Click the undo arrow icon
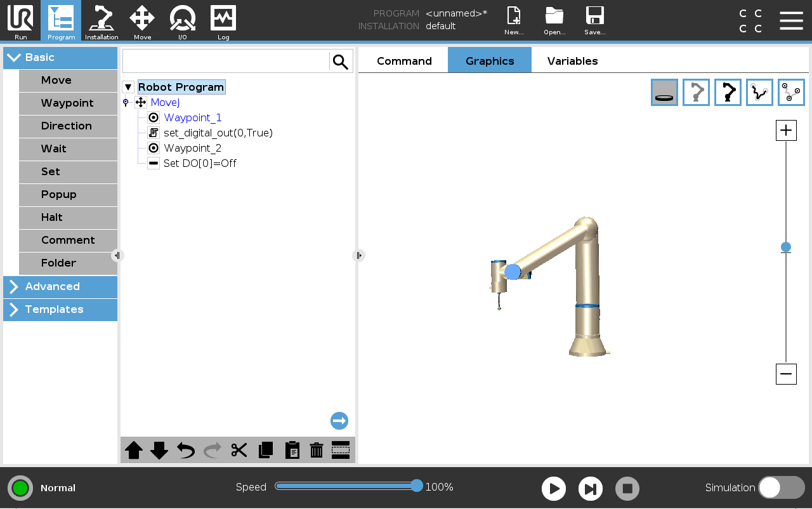812x509 pixels. pyautogui.click(x=186, y=450)
